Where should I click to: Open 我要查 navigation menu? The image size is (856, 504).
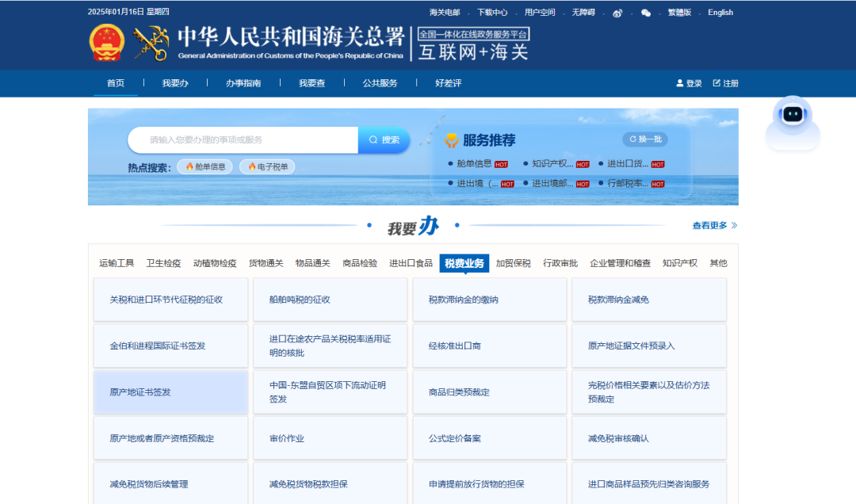click(x=311, y=83)
